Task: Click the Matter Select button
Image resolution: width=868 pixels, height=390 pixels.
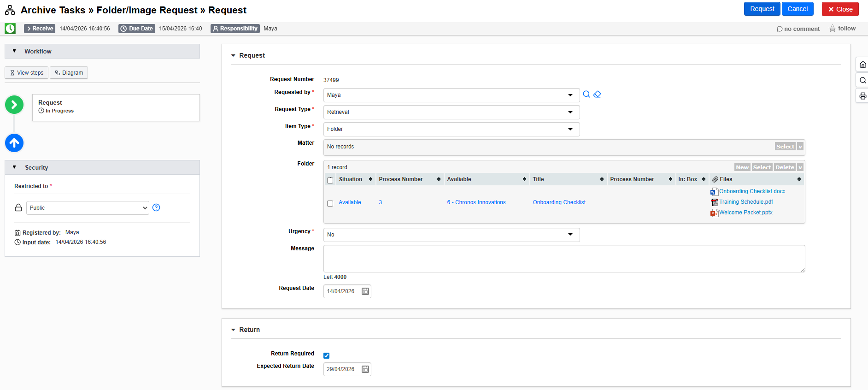Action: [x=785, y=147]
